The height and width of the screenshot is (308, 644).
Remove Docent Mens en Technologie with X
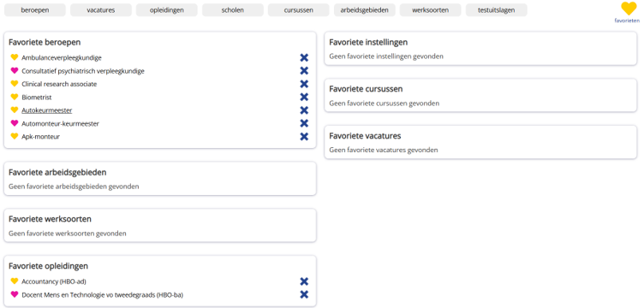click(304, 294)
